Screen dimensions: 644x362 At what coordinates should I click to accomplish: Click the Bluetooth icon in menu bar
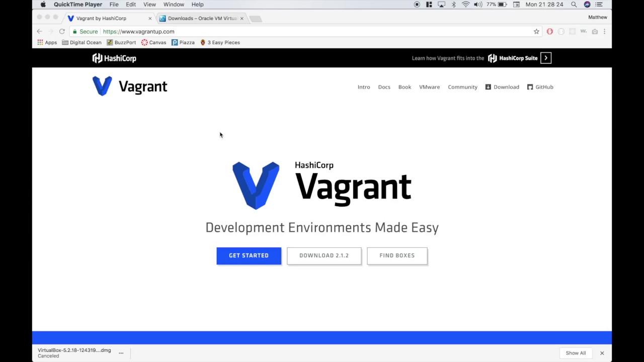coord(453,5)
